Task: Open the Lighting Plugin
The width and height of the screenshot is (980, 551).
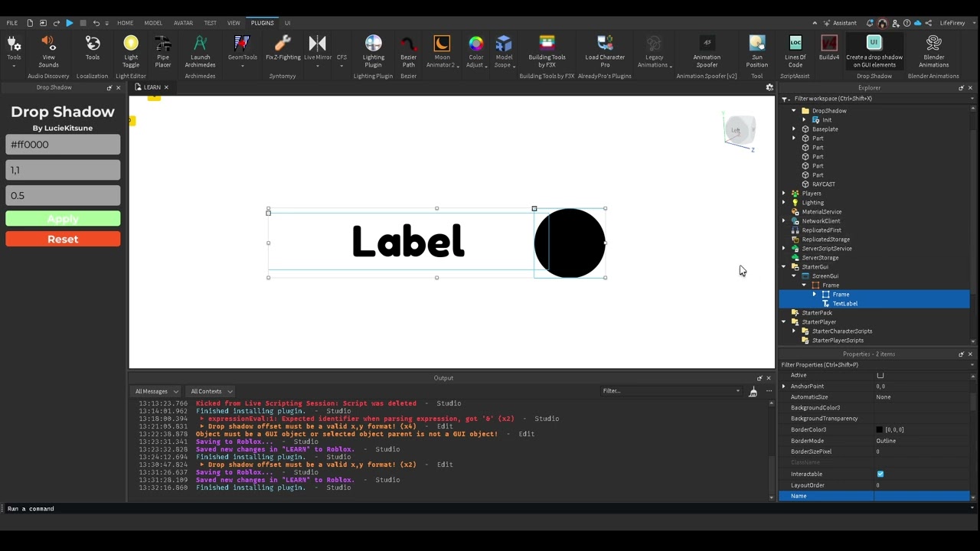Action: [374, 51]
